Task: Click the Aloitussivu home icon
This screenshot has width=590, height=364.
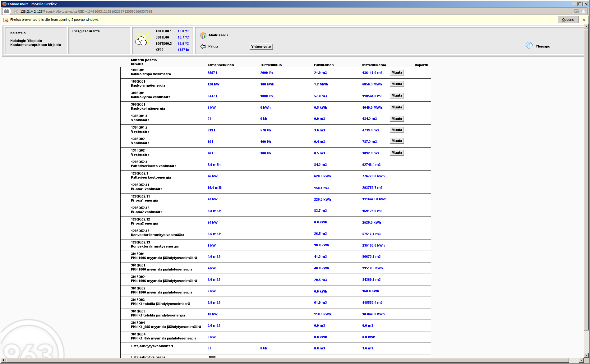Action: (203, 35)
